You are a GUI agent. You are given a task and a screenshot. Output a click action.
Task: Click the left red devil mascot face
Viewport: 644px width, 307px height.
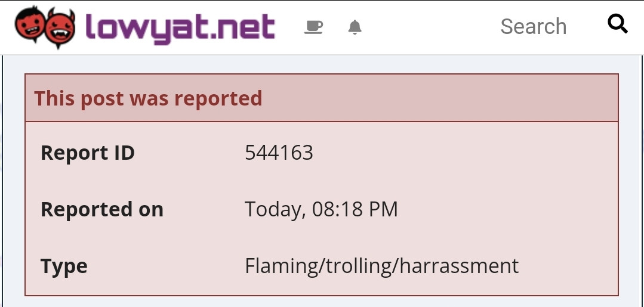tap(30, 27)
